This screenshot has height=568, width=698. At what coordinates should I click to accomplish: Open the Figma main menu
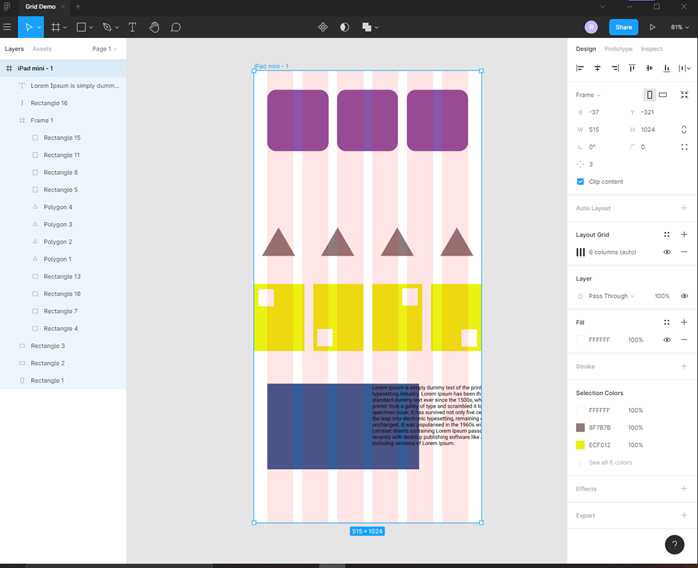coord(8,27)
